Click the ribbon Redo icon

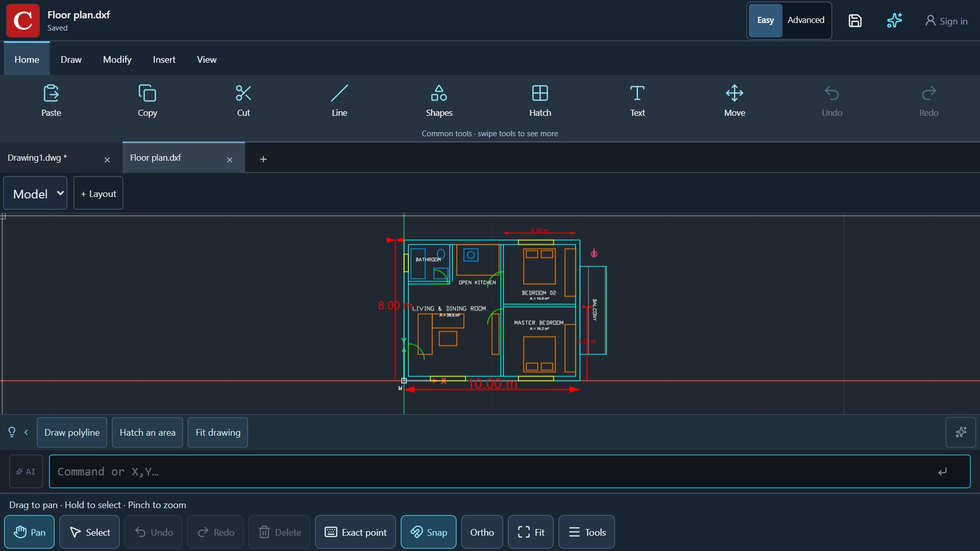point(929,93)
